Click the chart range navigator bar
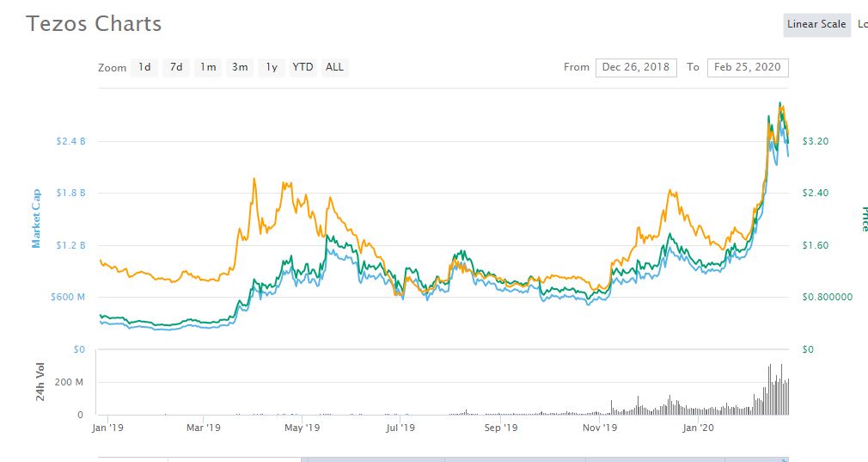Viewport: 868px width, 462px height. point(443,459)
